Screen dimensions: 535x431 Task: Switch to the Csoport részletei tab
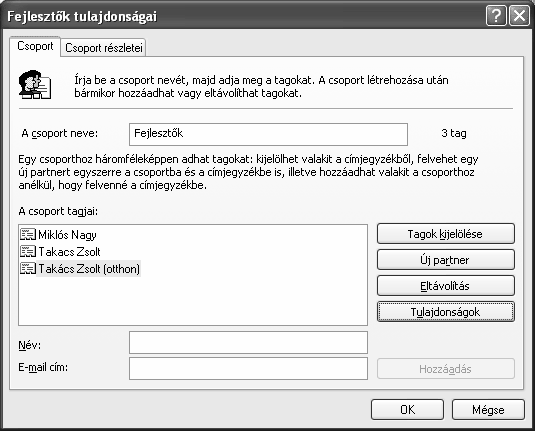[x=104, y=48]
